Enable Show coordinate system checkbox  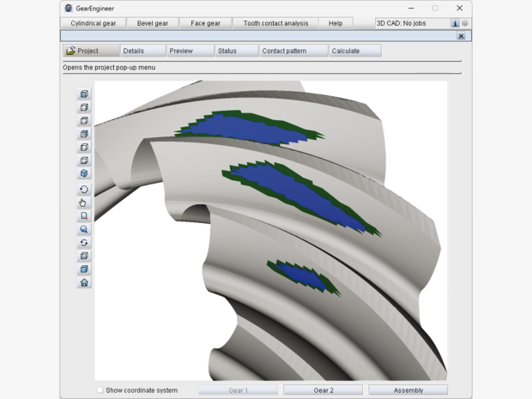click(100, 390)
